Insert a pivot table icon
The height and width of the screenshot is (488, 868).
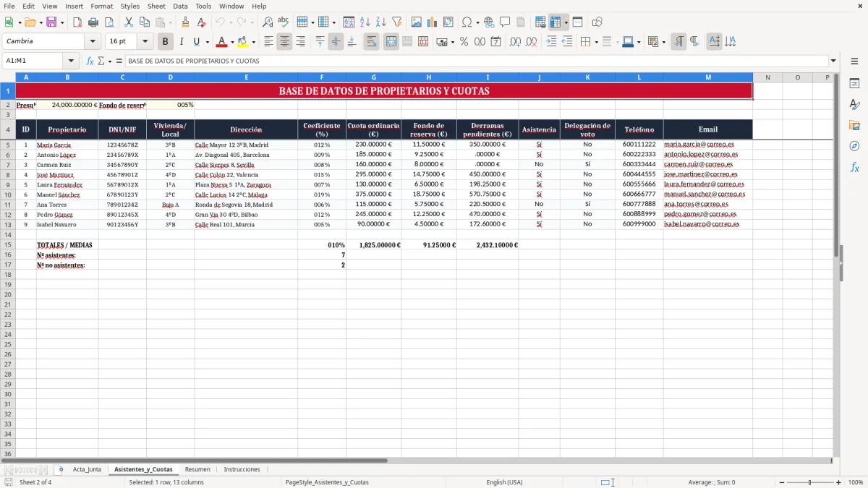(448, 22)
